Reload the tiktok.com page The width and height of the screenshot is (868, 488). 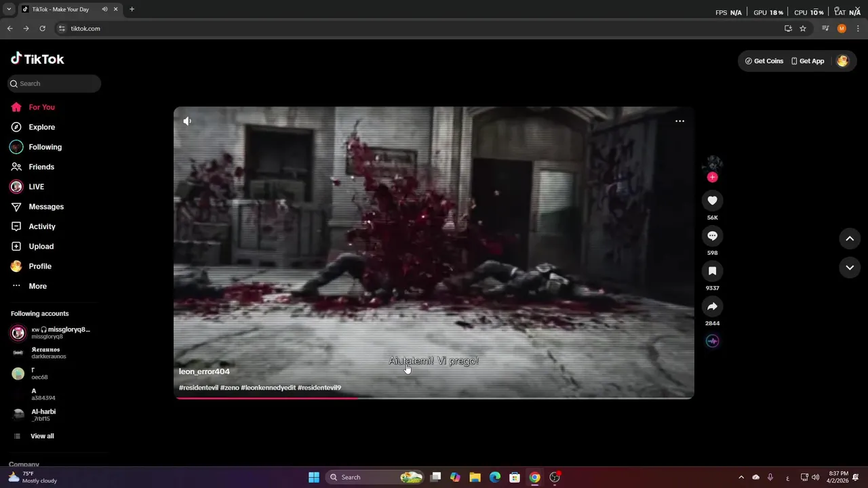coord(42,28)
